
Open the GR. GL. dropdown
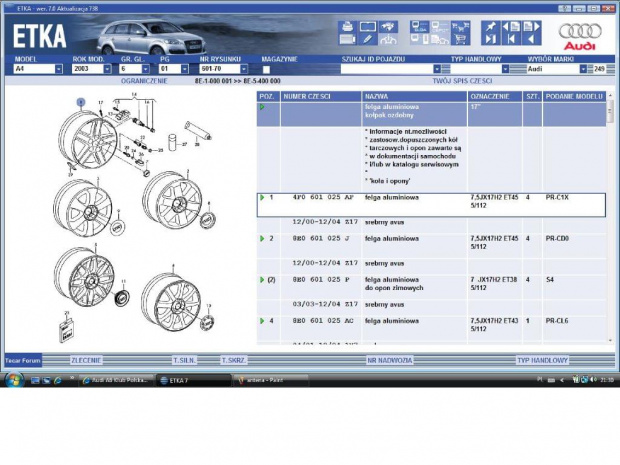click(146, 69)
